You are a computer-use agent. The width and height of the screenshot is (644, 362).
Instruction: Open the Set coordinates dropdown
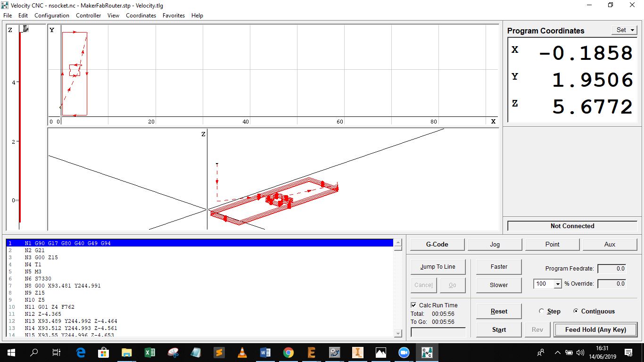coord(624,30)
